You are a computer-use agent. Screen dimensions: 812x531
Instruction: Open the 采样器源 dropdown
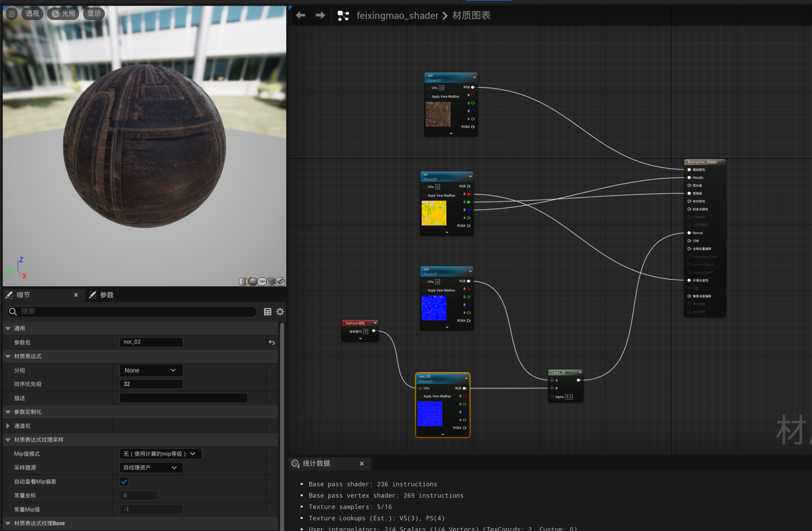point(151,468)
